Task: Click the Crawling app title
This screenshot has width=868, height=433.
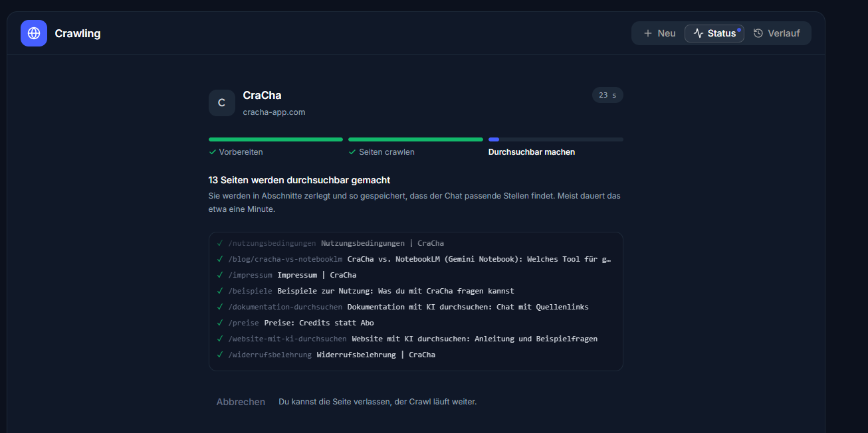Action: pyautogui.click(x=78, y=33)
